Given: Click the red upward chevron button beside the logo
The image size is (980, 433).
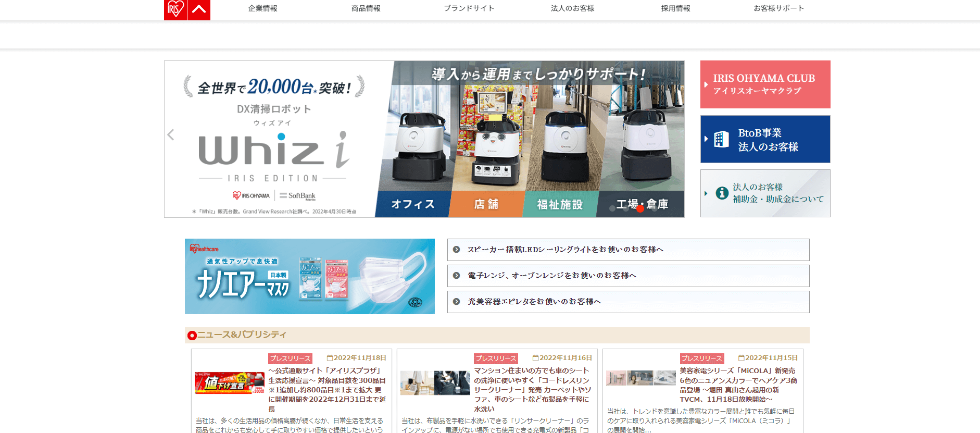Looking at the screenshot, I should (199, 10).
